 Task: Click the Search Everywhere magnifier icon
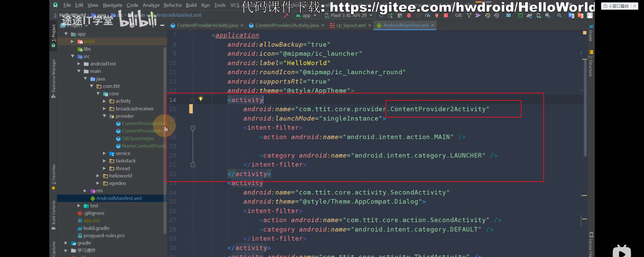coord(559,16)
